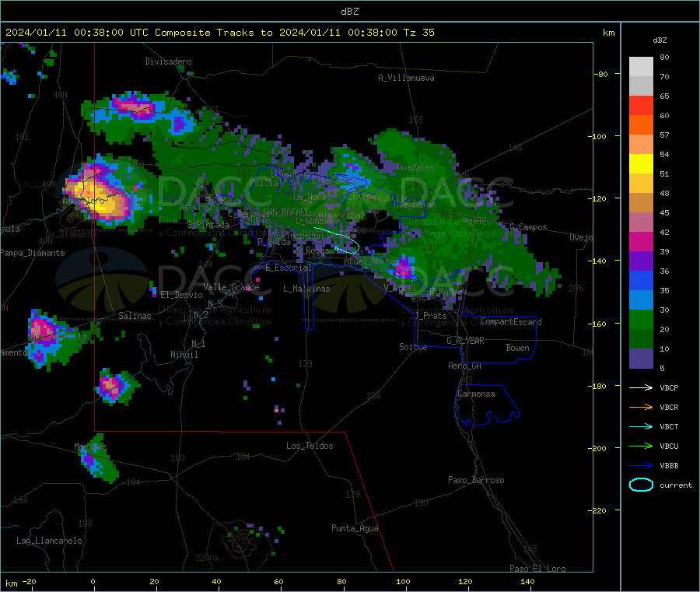The image size is (700, 592).
Task: Click the storm cell south of Salinas
Action: pyautogui.click(x=116, y=387)
